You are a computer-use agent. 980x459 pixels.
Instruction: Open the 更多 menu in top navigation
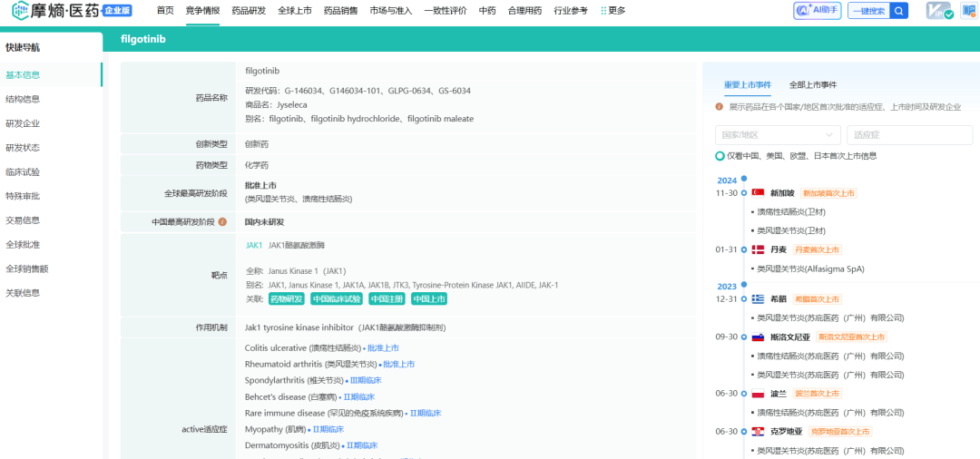pos(613,11)
